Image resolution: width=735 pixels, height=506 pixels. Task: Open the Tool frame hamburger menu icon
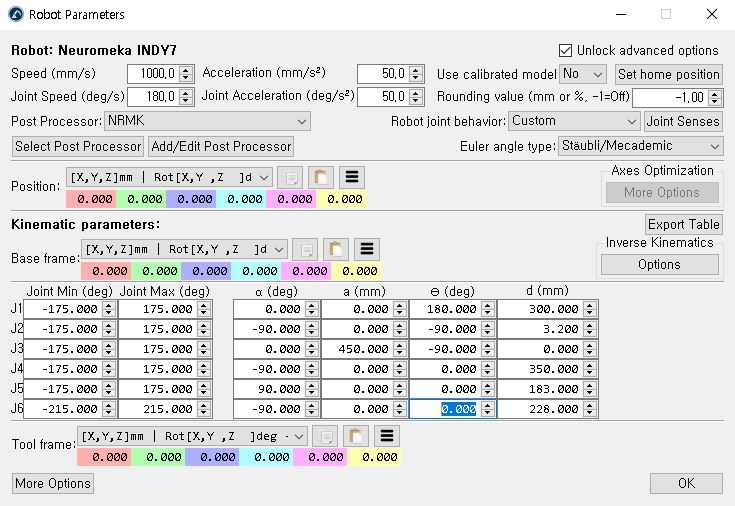pyautogui.click(x=386, y=436)
